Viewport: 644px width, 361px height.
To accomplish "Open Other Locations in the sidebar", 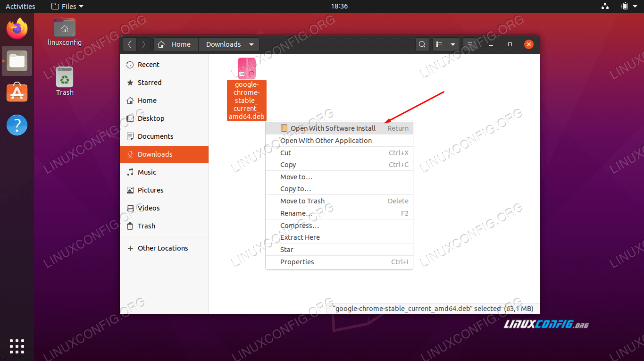I will click(164, 248).
